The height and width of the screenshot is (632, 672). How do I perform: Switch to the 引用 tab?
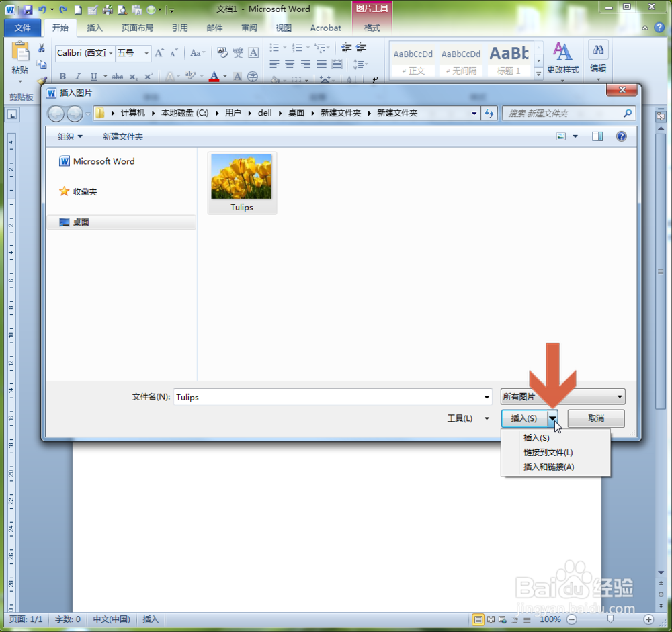(180, 28)
